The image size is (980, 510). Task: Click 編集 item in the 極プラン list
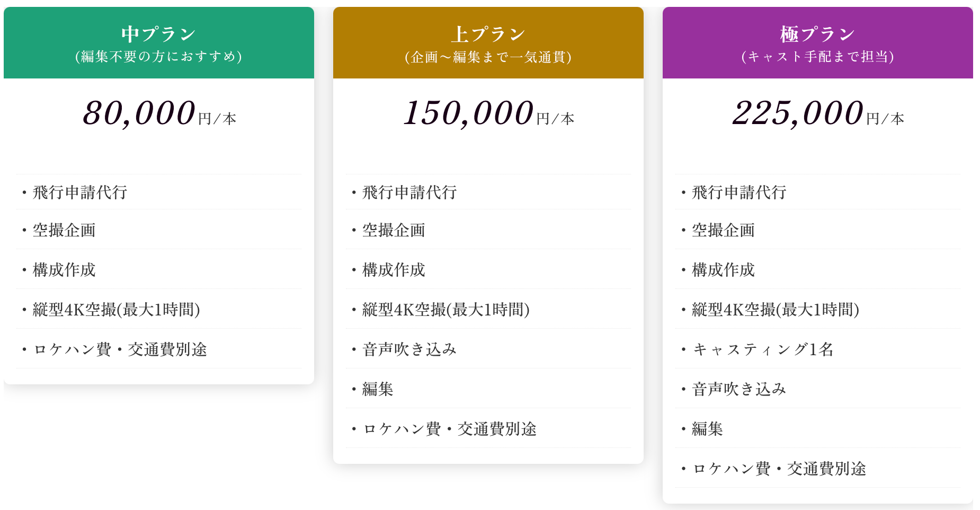click(x=707, y=429)
